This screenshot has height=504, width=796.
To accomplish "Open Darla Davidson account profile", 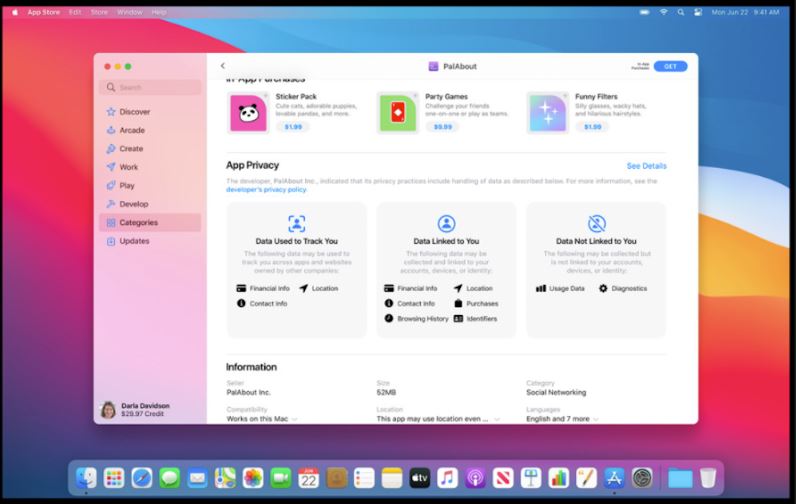I will tap(136, 410).
